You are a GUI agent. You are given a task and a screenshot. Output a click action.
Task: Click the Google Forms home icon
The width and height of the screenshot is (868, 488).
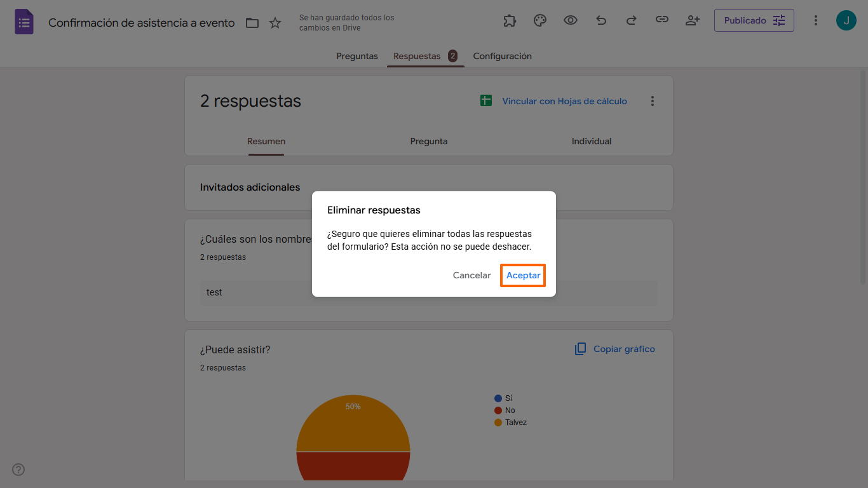pos(24,22)
